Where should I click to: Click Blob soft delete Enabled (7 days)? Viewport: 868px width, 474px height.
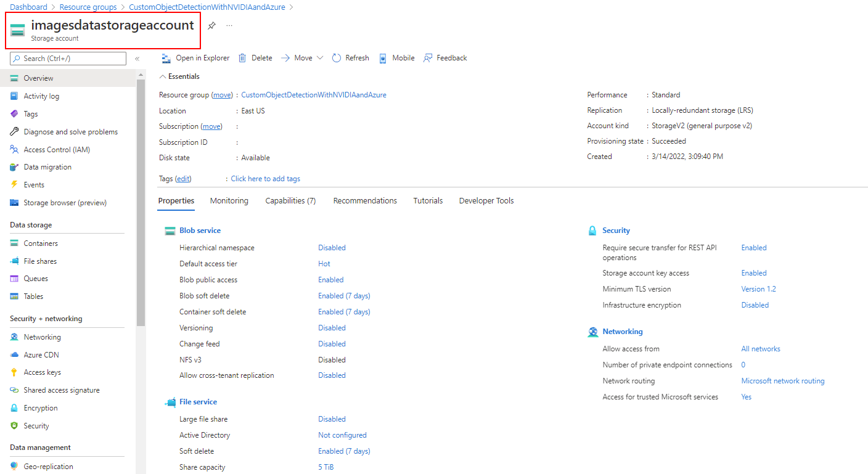point(344,296)
